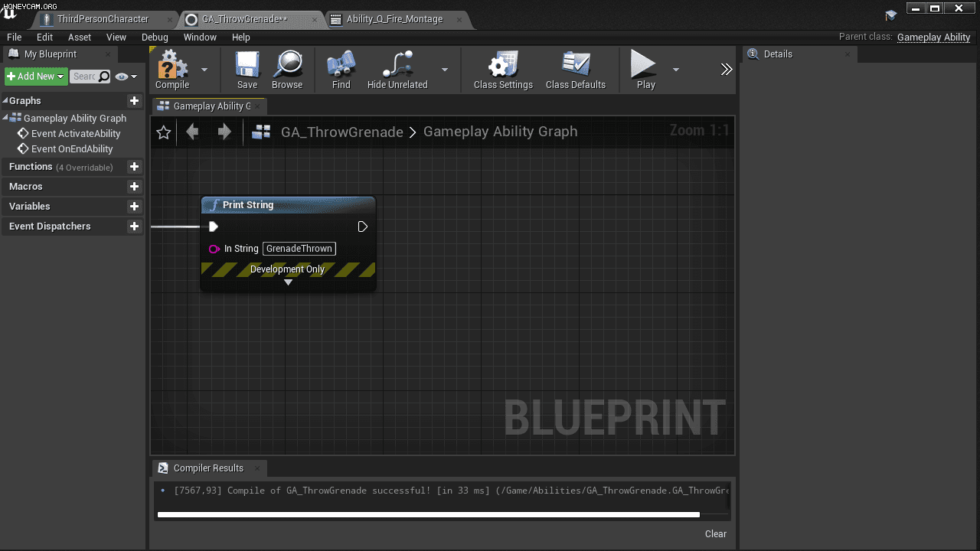980x551 pixels.
Task: Click Add New button
Action: click(x=36, y=77)
